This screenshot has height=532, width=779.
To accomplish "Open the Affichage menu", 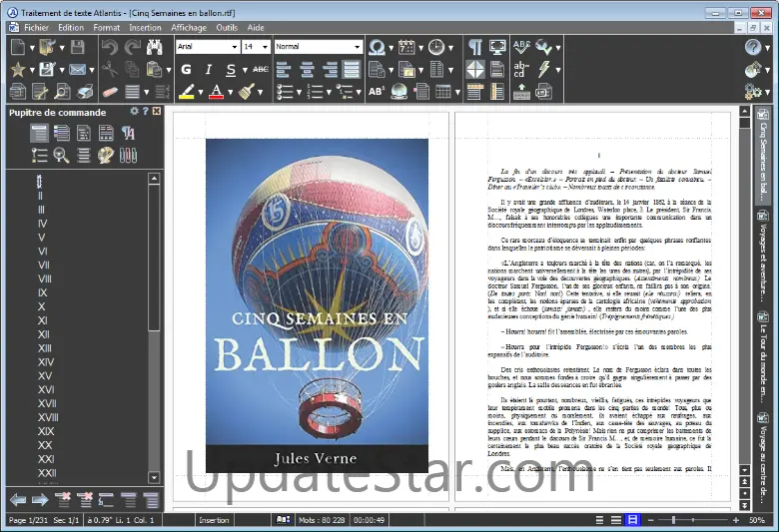I will click(x=189, y=28).
